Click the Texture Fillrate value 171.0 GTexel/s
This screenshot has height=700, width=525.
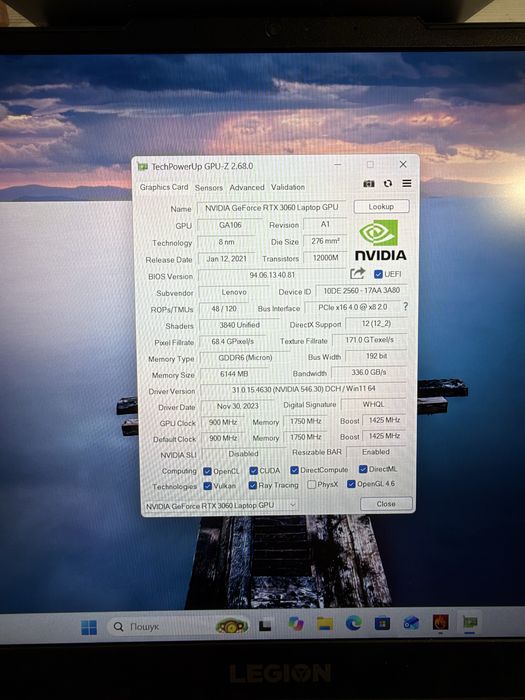coord(369,340)
